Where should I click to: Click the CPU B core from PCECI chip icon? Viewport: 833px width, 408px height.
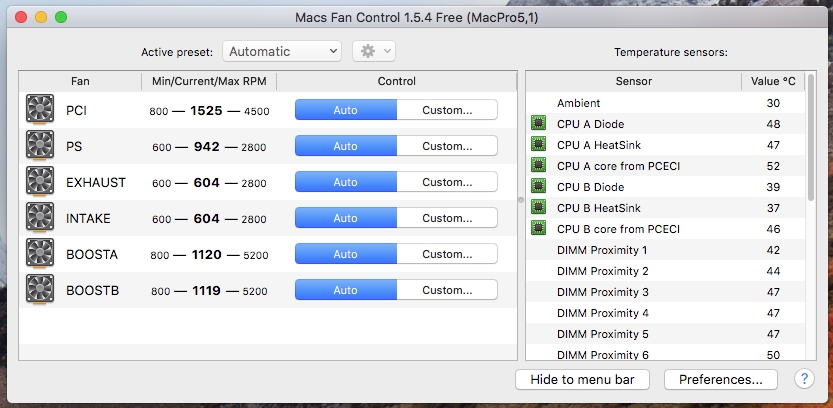click(x=538, y=229)
